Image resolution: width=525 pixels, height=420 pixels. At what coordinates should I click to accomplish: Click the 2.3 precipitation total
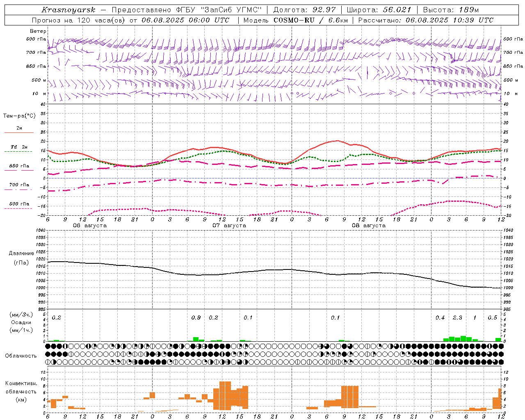point(457,318)
